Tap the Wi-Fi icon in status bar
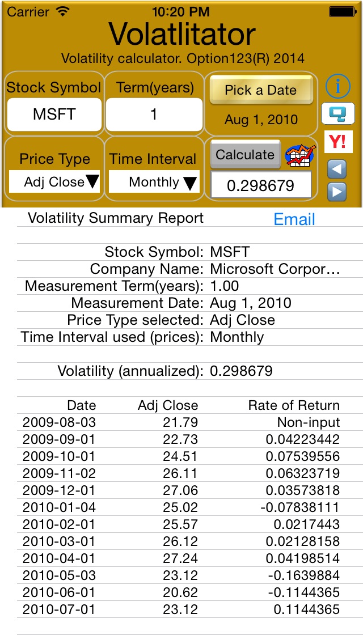 click(63, 11)
